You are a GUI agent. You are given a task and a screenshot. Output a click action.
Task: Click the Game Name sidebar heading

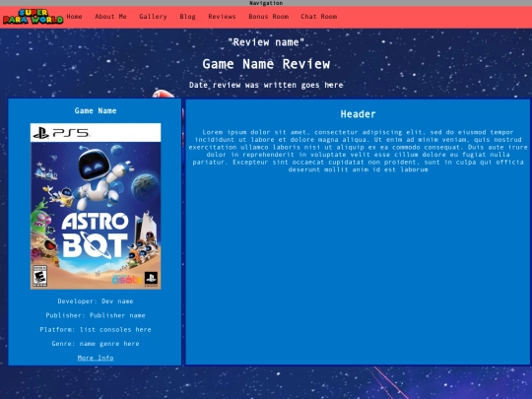(96, 110)
